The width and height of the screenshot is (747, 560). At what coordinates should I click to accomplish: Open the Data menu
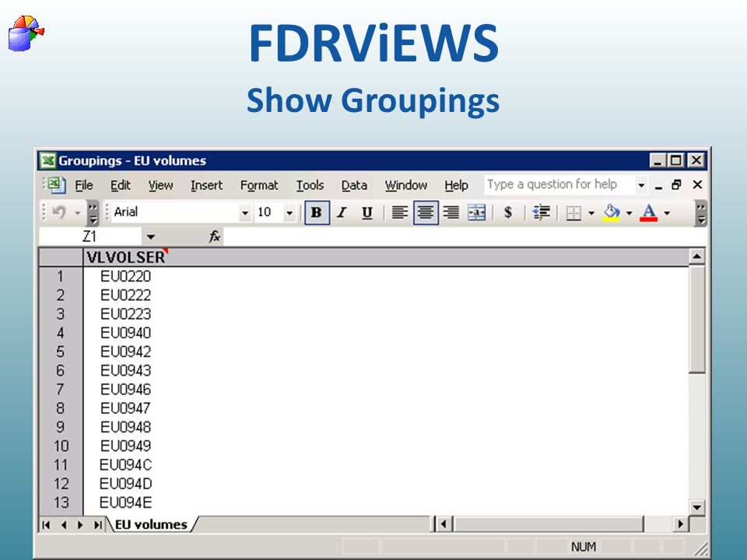point(354,185)
